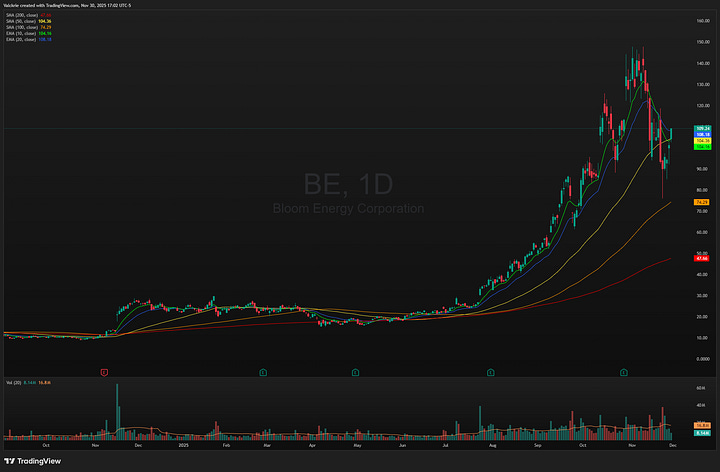Click the 140.00 price axis tick
Viewport: 720px width, 472px height.
click(703, 63)
